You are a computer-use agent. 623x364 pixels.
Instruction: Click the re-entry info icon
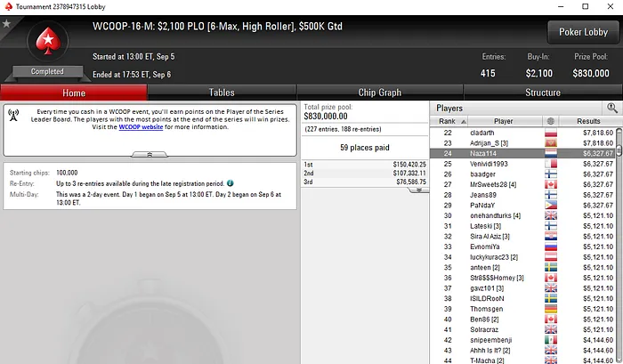230,183
